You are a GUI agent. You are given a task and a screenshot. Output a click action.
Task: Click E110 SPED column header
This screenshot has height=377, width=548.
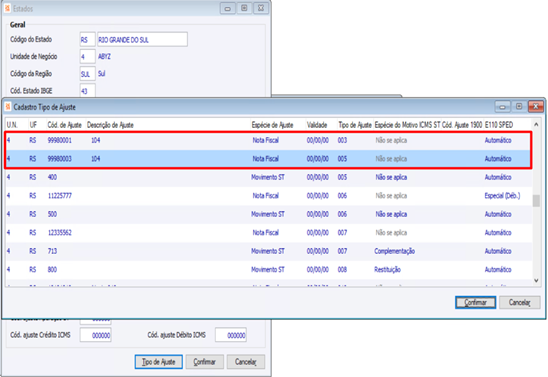coord(499,125)
